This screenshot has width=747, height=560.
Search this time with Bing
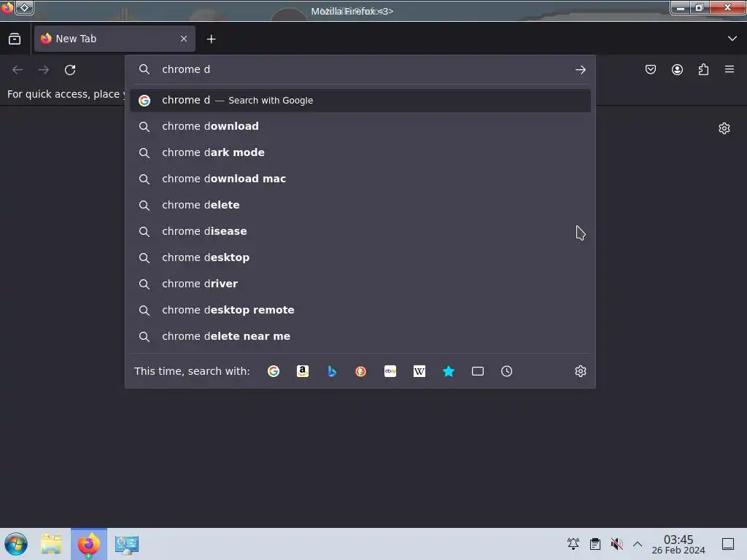tap(332, 371)
